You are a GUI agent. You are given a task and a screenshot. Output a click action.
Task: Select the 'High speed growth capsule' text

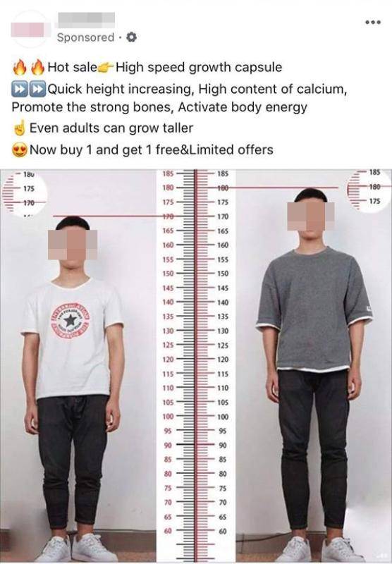coord(199,67)
